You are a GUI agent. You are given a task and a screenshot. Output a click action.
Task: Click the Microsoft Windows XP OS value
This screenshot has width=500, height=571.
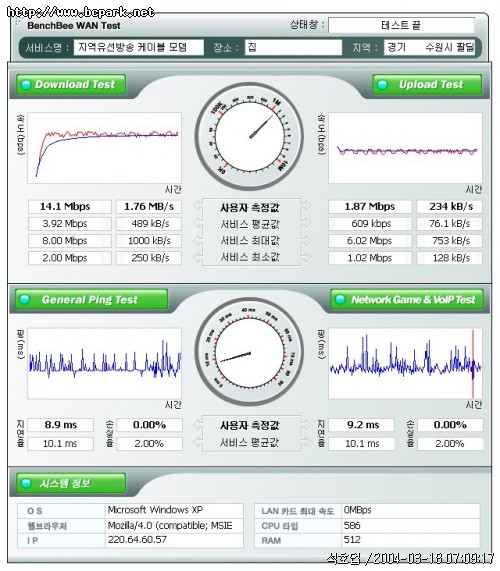155,510
